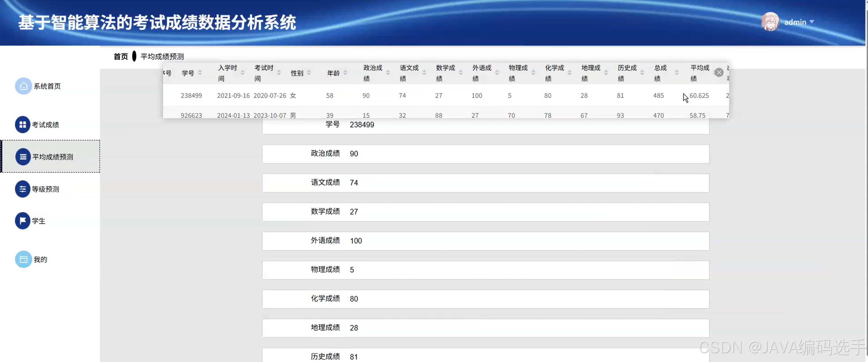Click date 2023-10-07 in table
Screen dimensions: 868x362
tap(270, 115)
